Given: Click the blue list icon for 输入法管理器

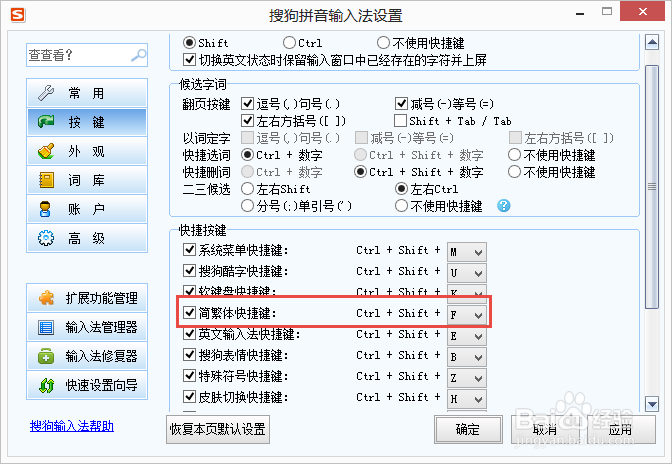Looking at the screenshot, I should 46,327.
